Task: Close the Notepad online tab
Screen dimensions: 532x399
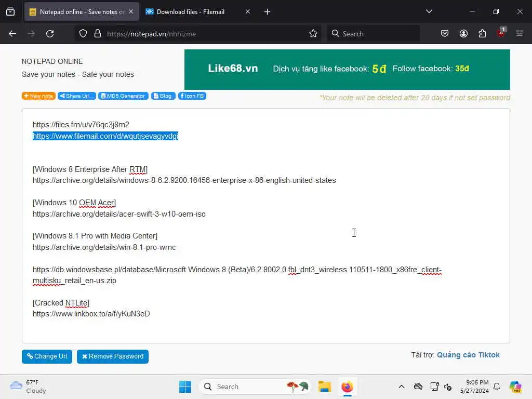Action: coord(131,11)
